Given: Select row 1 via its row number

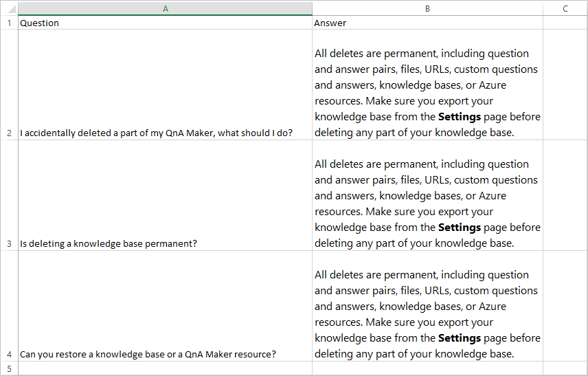Looking at the screenshot, I should pyautogui.click(x=9, y=23).
